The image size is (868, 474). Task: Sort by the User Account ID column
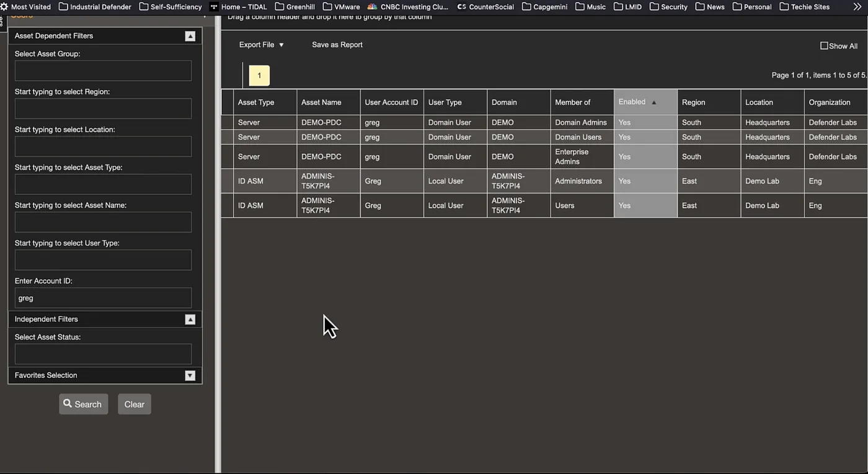392,102
